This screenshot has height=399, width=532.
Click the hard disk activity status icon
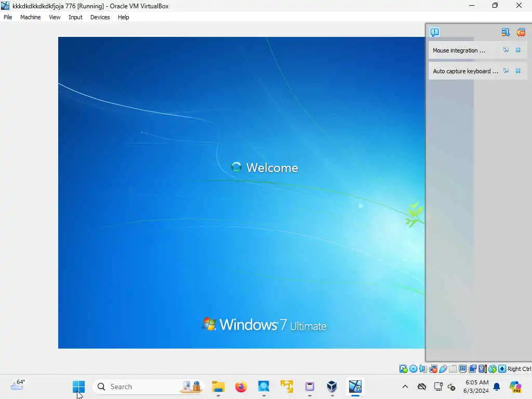tap(403, 369)
